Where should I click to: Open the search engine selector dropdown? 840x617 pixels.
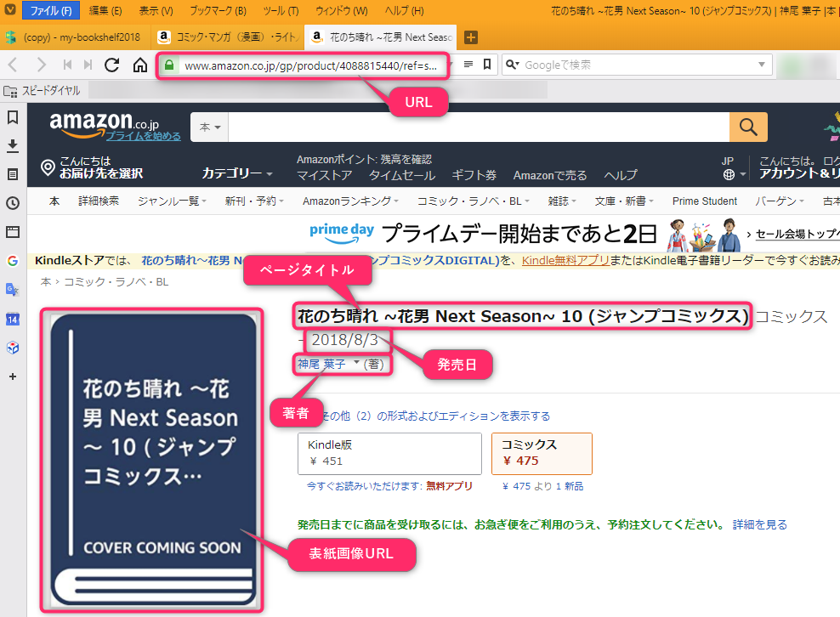point(513,65)
